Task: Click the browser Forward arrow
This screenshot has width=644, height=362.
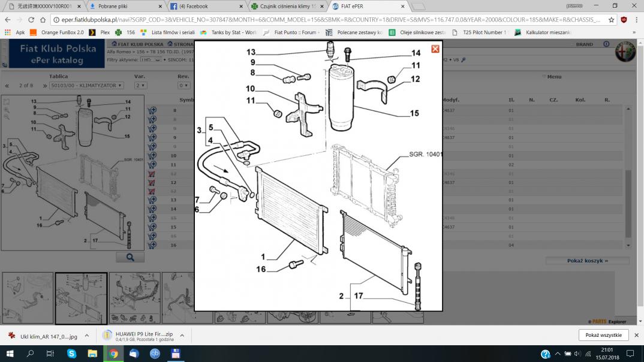Action: [19, 20]
